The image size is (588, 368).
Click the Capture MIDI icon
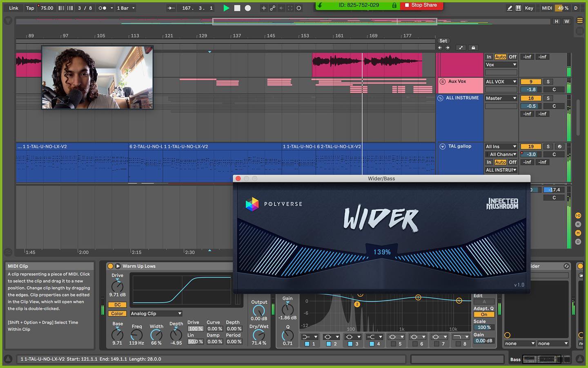[x=290, y=8]
